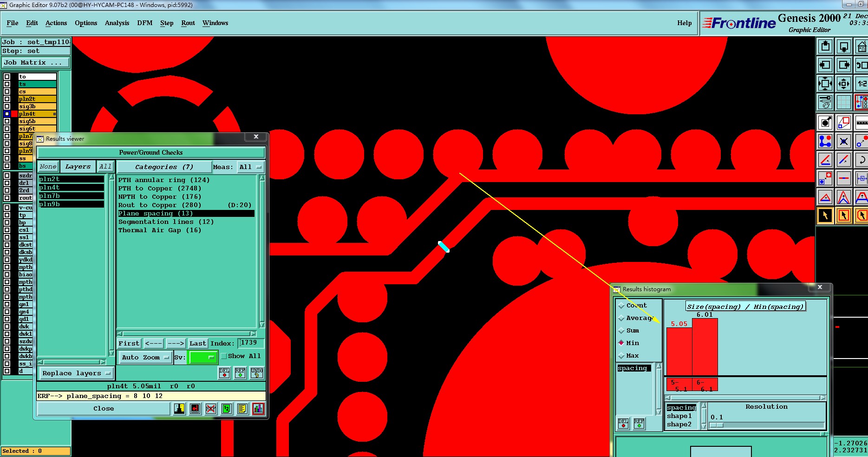
Task: Open the display options wrench and palette icon
Action: click(x=825, y=102)
